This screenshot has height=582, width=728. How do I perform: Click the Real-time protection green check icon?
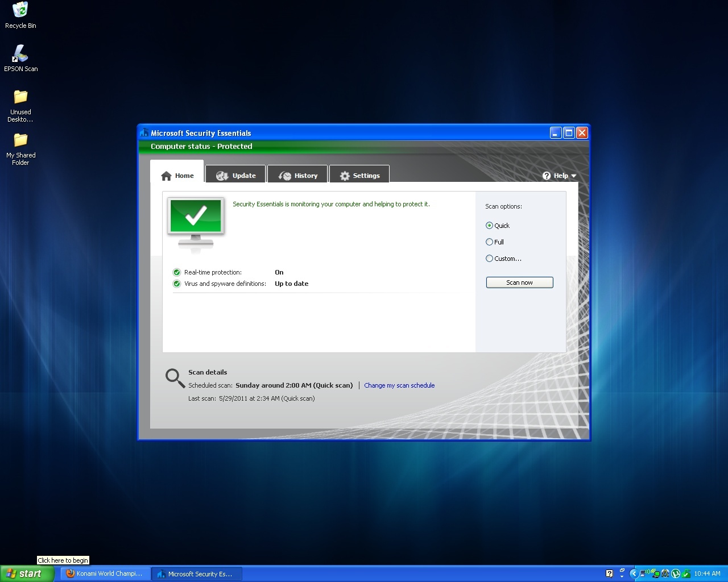177,272
